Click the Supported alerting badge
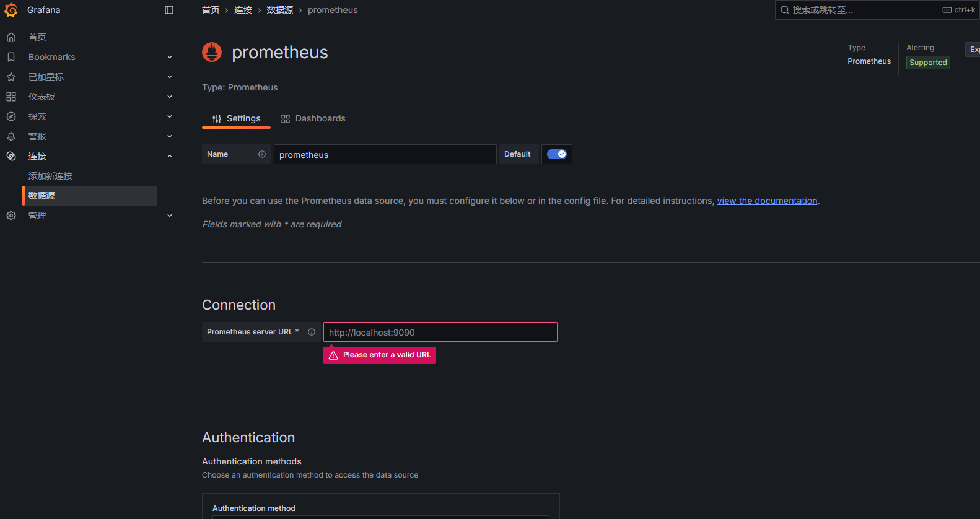This screenshot has height=519, width=980. 928,63
